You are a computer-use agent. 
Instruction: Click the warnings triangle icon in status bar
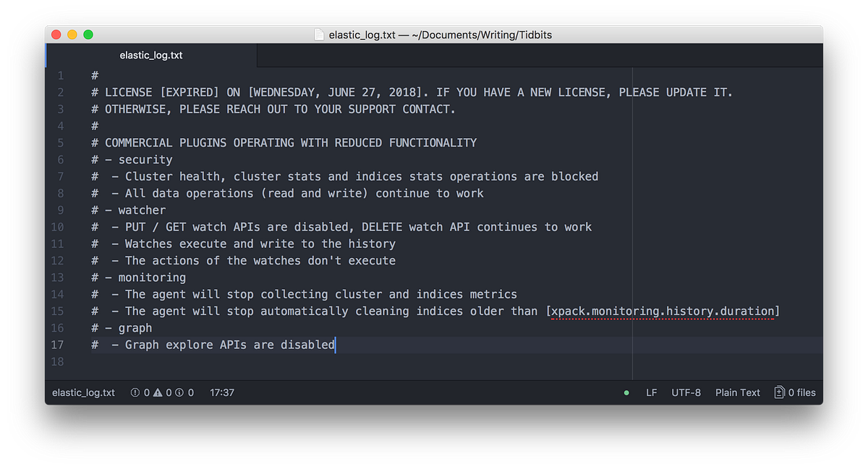coord(157,392)
